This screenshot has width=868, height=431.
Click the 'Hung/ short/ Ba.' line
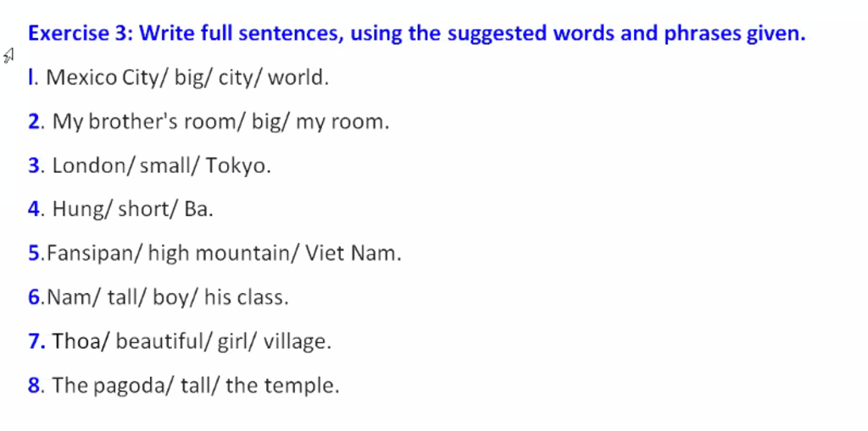132,209
